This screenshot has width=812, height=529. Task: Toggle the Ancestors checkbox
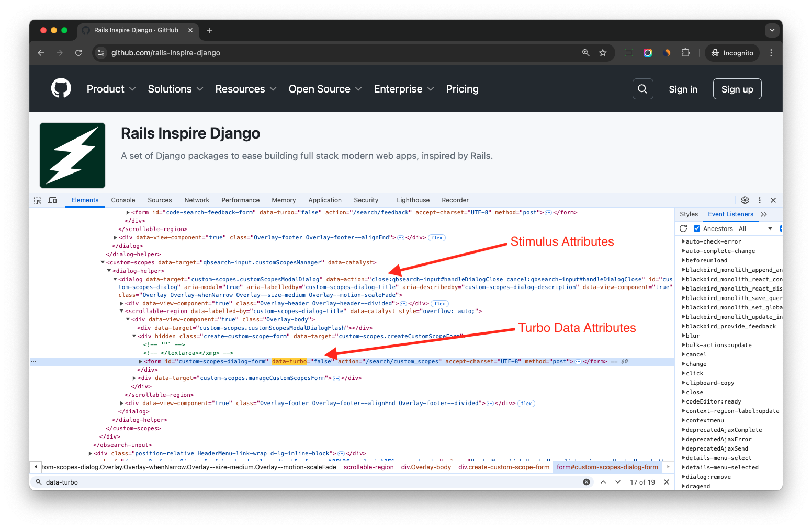(x=697, y=228)
